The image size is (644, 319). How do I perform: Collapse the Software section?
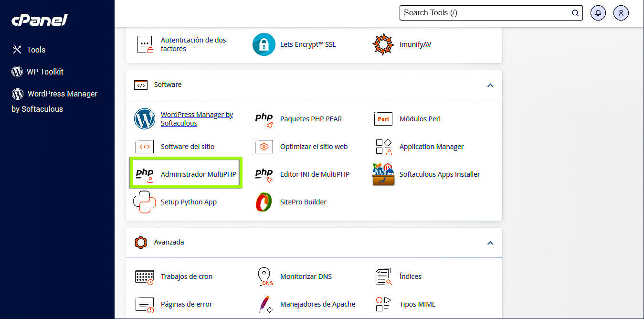(490, 85)
